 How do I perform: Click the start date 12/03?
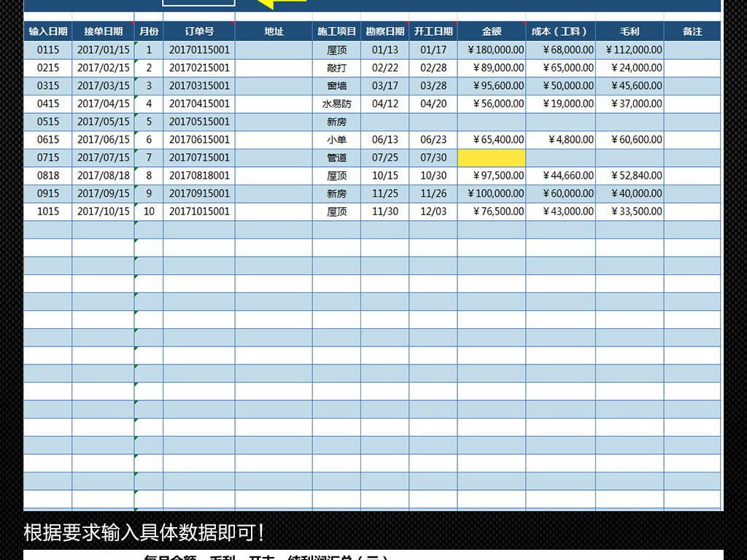[433, 211]
